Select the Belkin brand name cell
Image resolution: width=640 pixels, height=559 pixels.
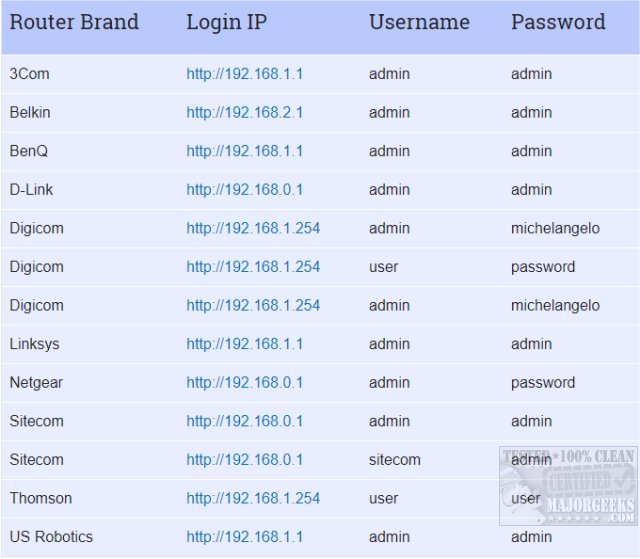click(30, 113)
